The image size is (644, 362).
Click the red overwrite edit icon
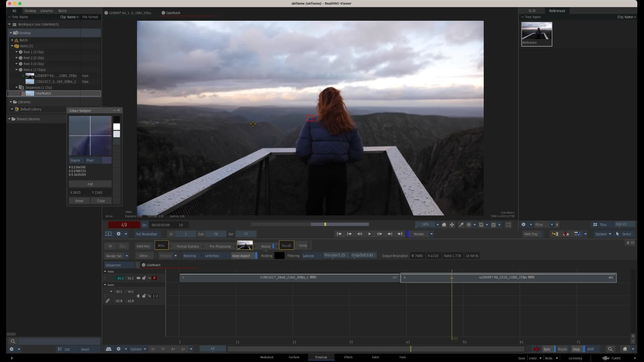pyautogui.click(x=566, y=234)
